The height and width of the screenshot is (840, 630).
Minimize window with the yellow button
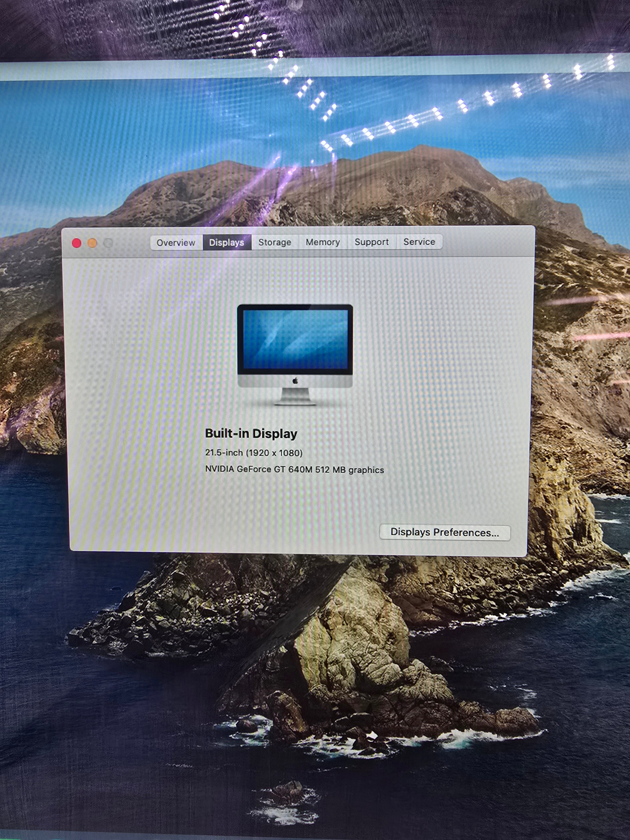click(x=92, y=243)
